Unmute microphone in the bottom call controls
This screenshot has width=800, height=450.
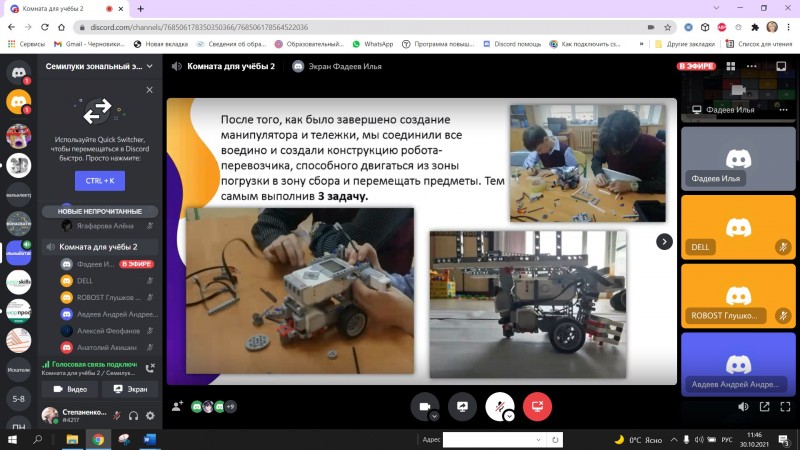coord(497,405)
